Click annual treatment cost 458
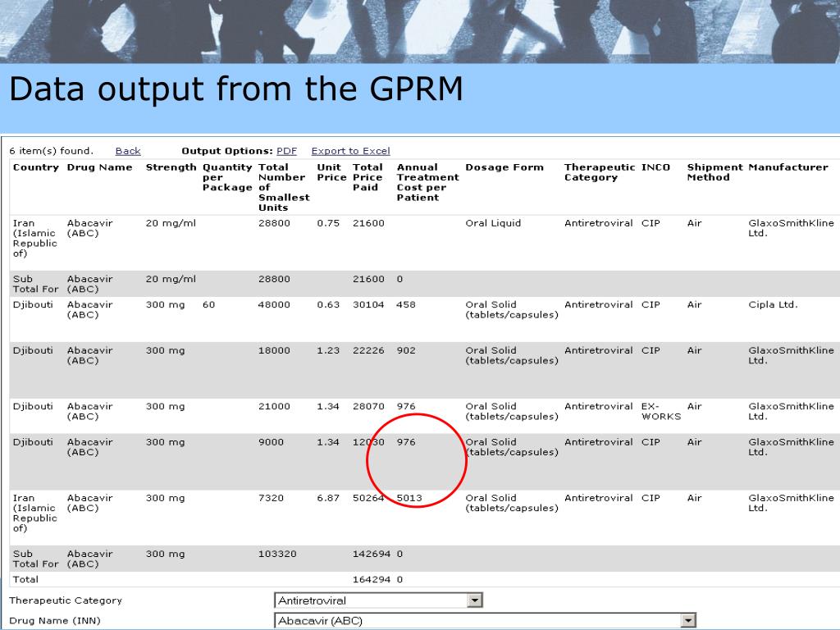Image resolution: width=840 pixels, height=630 pixels. pyautogui.click(x=405, y=304)
